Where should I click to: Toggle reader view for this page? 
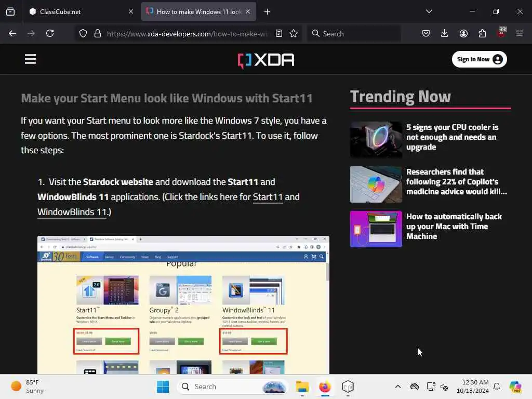pos(279,33)
